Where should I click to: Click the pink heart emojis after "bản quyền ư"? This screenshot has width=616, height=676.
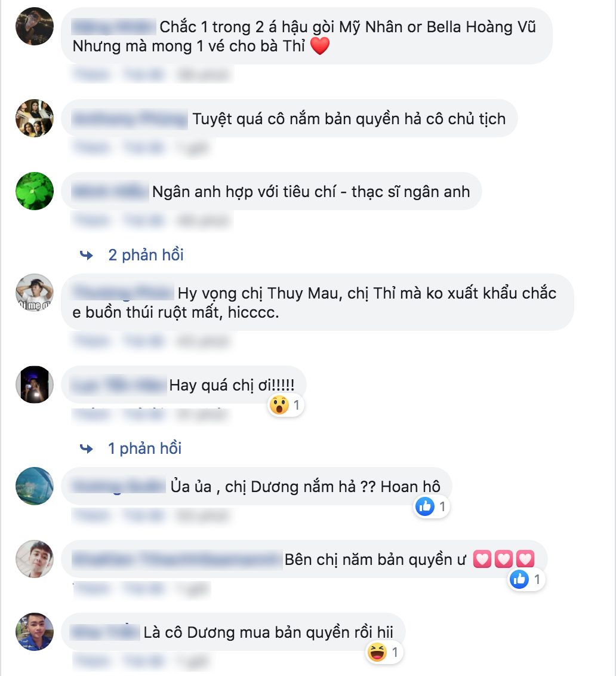pyautogui.click(x=504, y=559)
